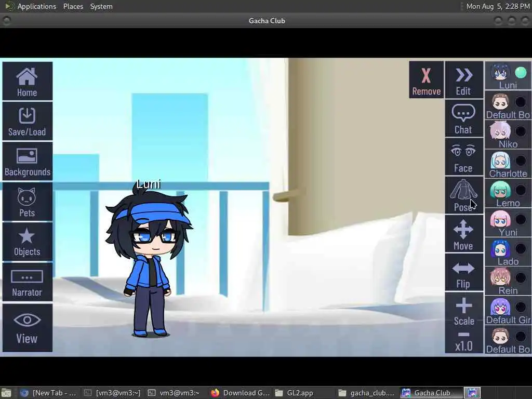Open the System menu
The image size is (532, 399).
[101, 6]
